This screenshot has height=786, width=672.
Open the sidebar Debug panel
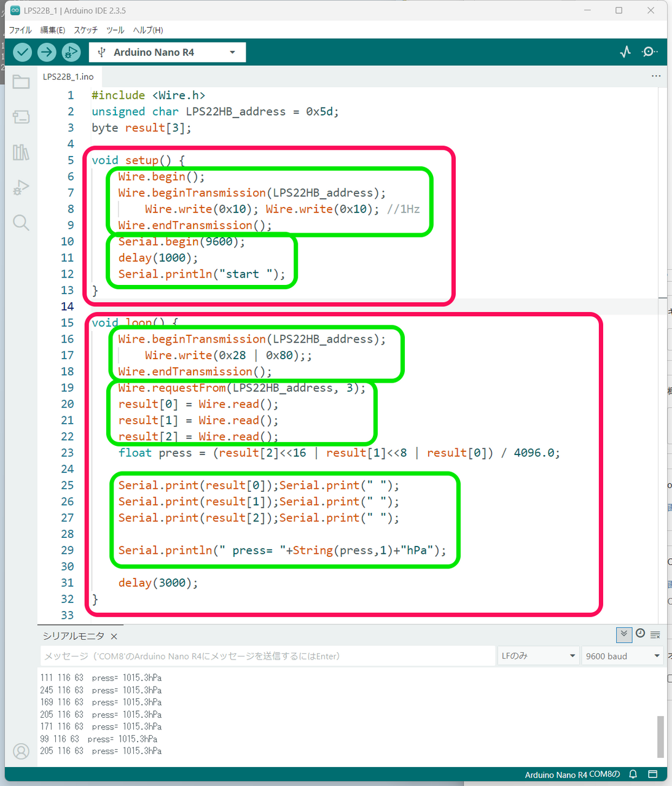pos(21,187)
